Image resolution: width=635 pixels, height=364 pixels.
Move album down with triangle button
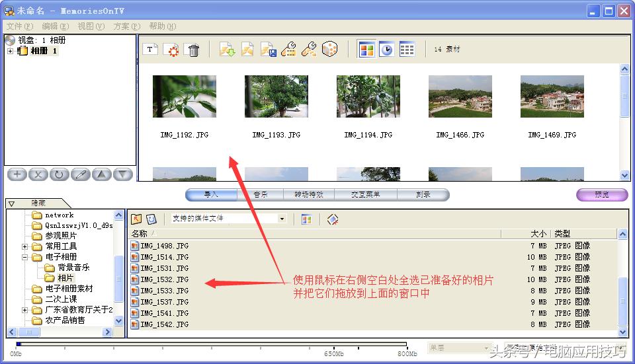[x=123, y=174]
